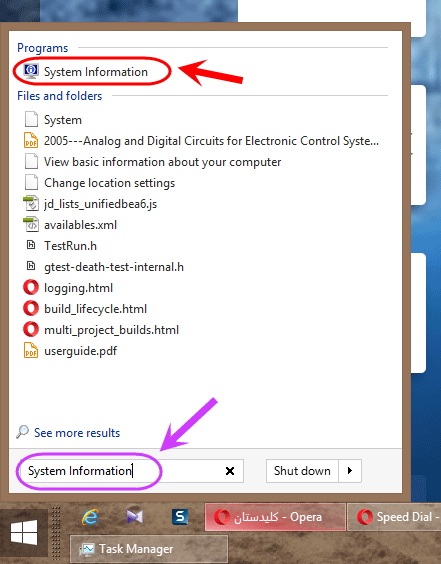Open gtest-death-test-internal.h file
Screen dimensions: 441x564
114,267
